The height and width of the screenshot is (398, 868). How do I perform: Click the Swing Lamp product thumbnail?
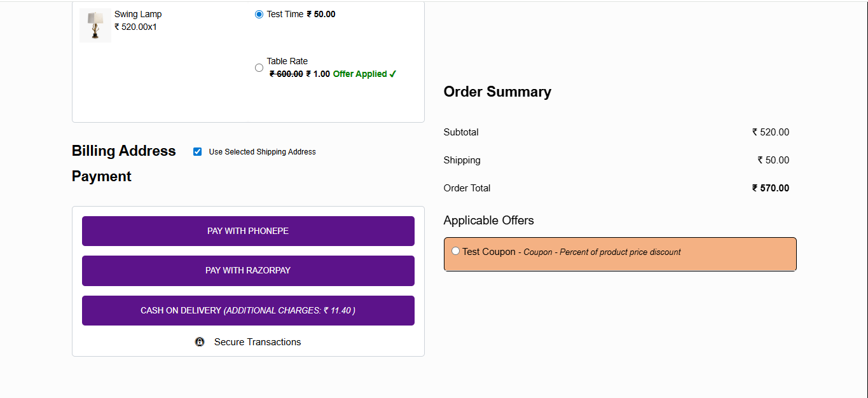pos(95,25)
